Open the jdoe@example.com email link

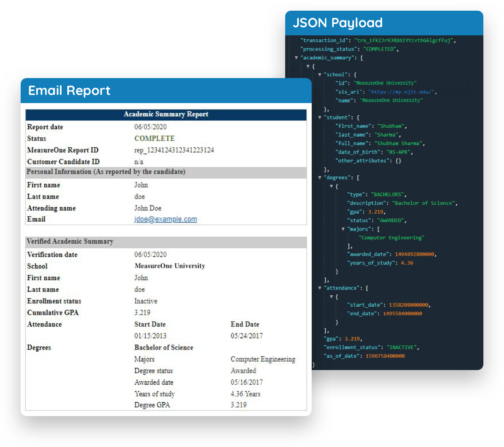click(165, 219)
